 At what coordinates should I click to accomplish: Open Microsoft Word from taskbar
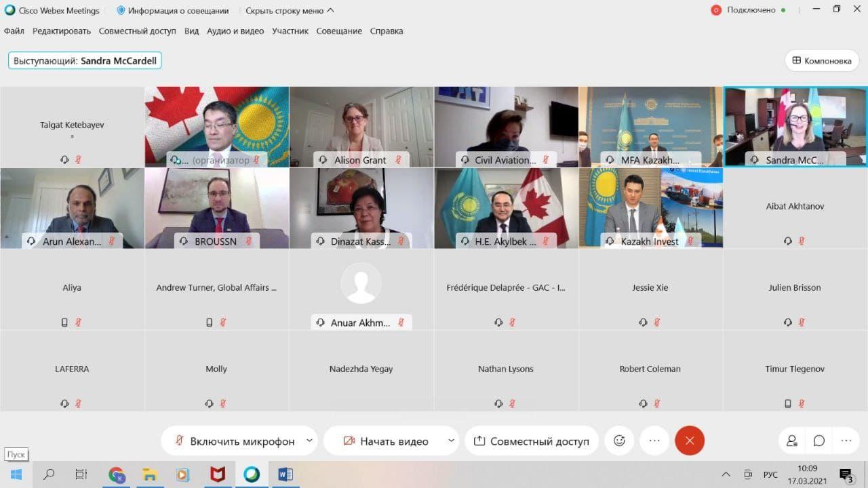pyautogui.click(x=285, y=474)
